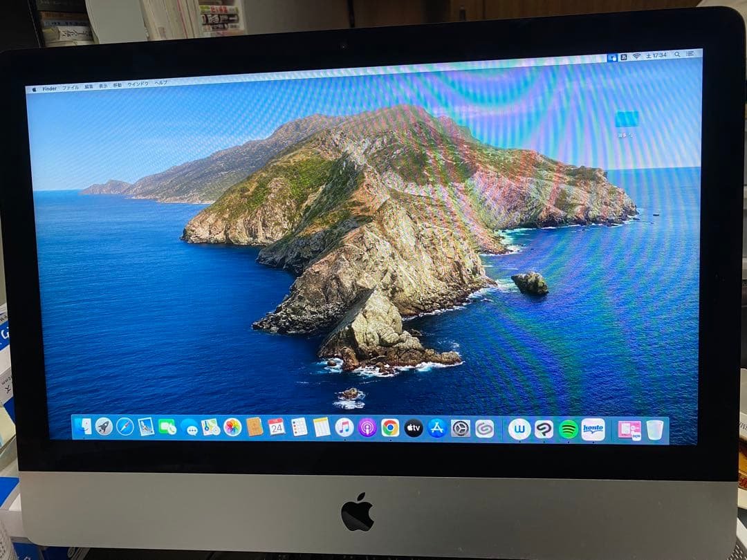Launch the Music app from dock
The image size is (747, 560).
pyautogui.click(x=344, y=428)
